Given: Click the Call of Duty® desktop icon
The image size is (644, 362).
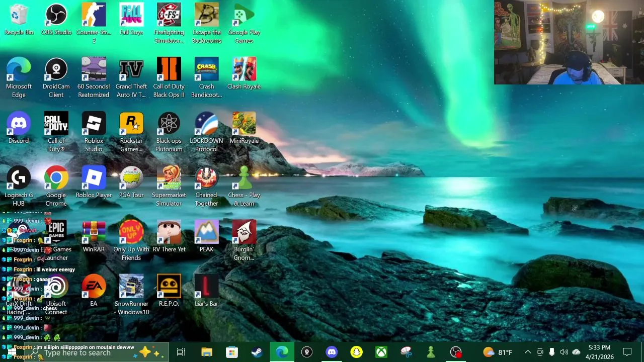Looking at the screenshot, I should tap(56, 132).
